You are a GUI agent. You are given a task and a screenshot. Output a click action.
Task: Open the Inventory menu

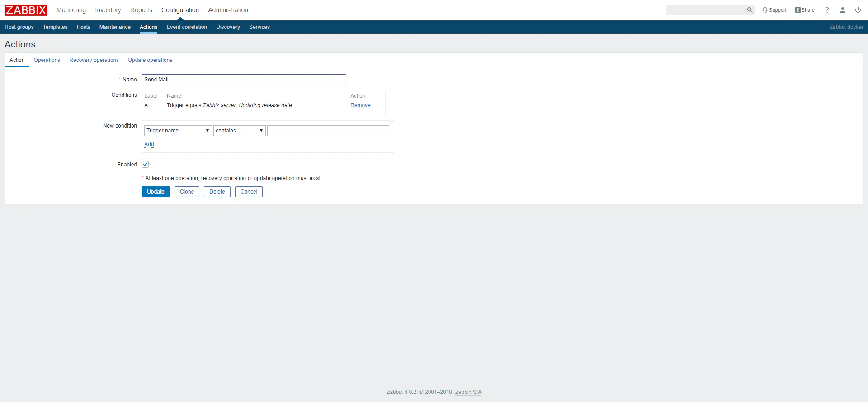(x=108, y=10)
